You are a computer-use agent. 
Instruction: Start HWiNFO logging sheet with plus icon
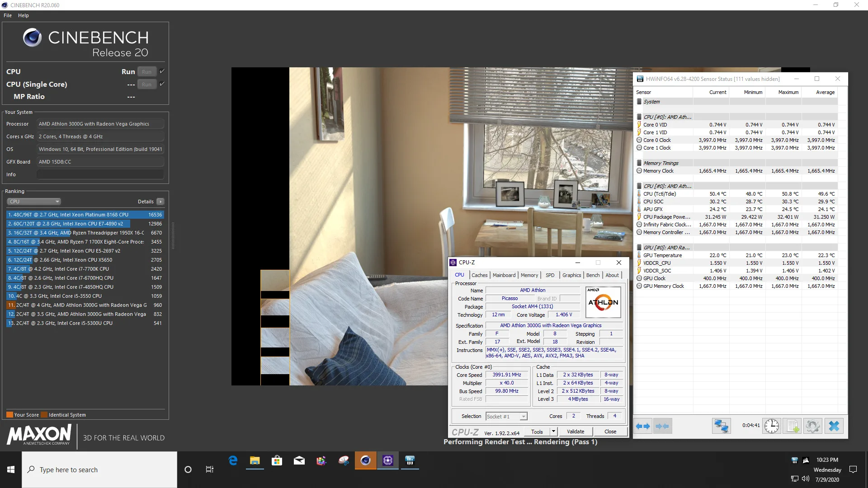793,426
